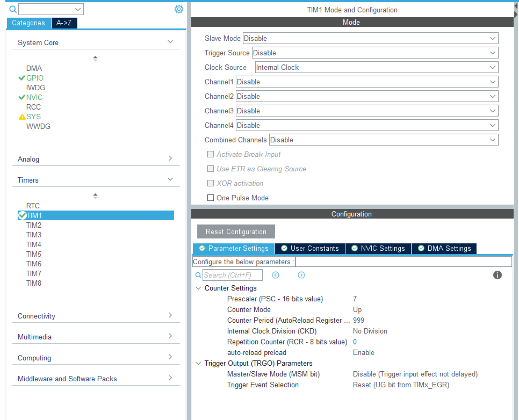
Task: Select TIM4 in Timers list
Action: point(34,244)
